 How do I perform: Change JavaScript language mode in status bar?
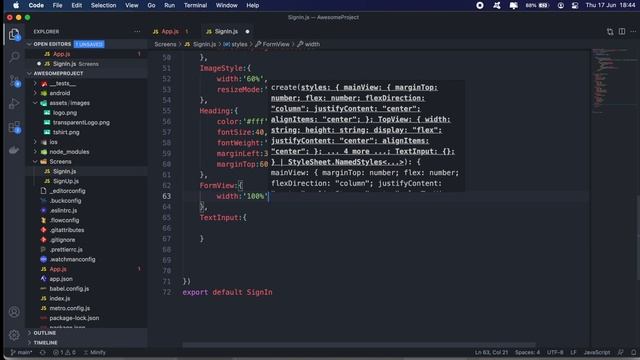pos(596,352)
